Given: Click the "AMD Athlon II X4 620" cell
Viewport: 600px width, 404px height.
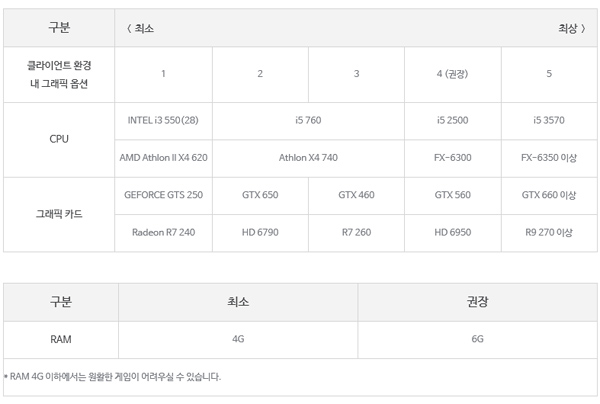Looking at the screenshot, I should click(163, 158).
